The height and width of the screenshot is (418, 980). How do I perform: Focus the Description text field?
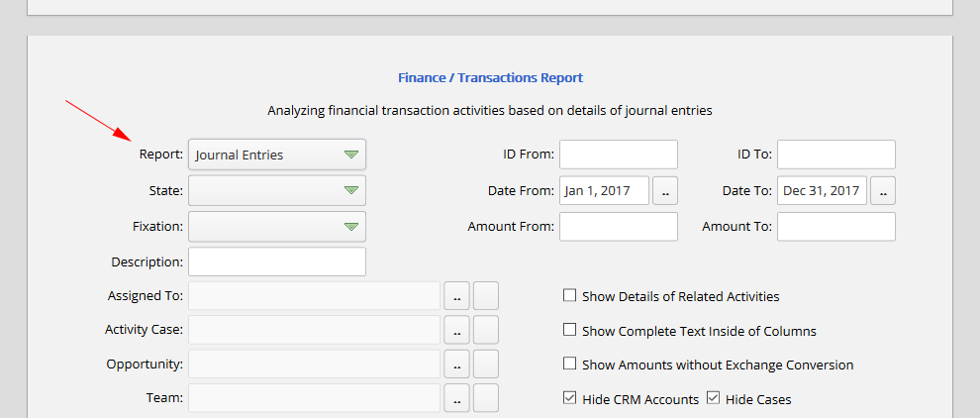[277, 261]
